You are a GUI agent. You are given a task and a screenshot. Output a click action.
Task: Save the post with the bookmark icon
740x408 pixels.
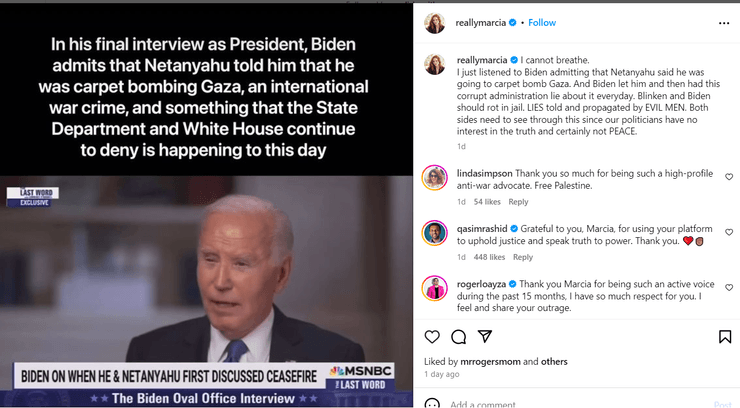(x=725, y=336)
